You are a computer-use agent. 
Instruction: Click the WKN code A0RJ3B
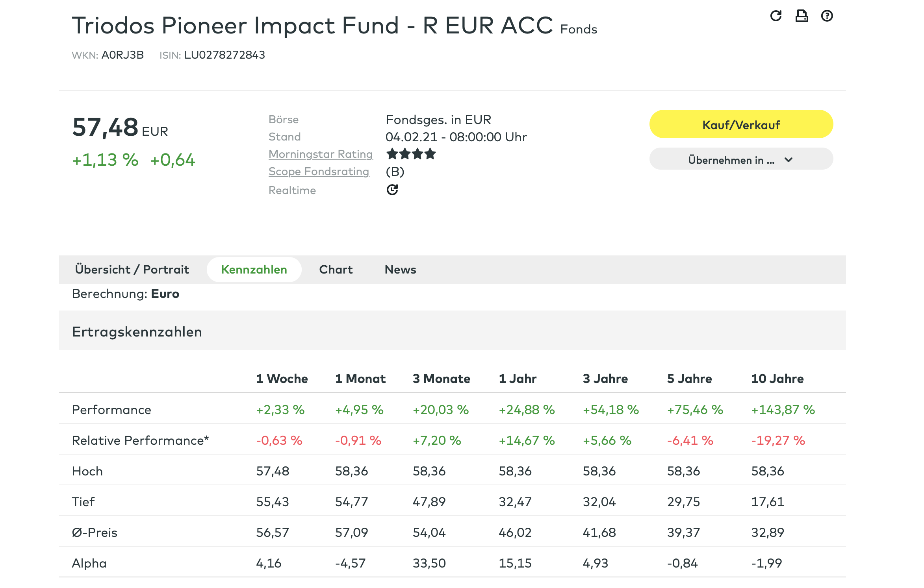(x=122, y=55)
